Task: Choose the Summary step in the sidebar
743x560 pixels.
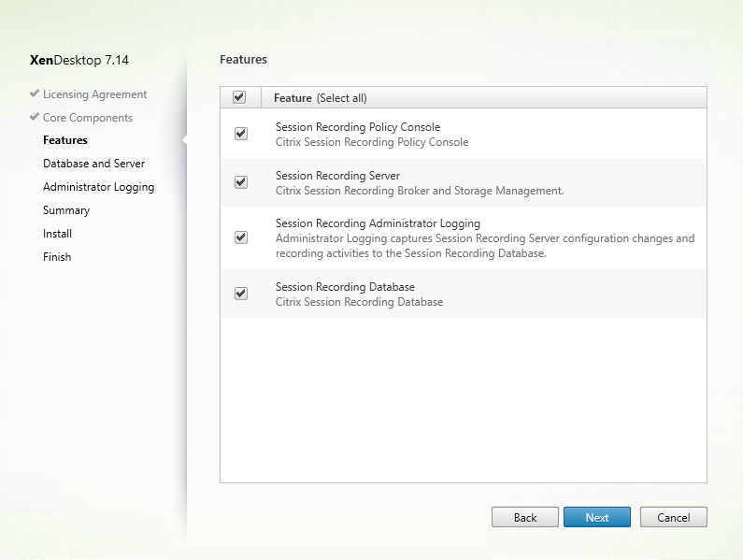Action: 66,210
